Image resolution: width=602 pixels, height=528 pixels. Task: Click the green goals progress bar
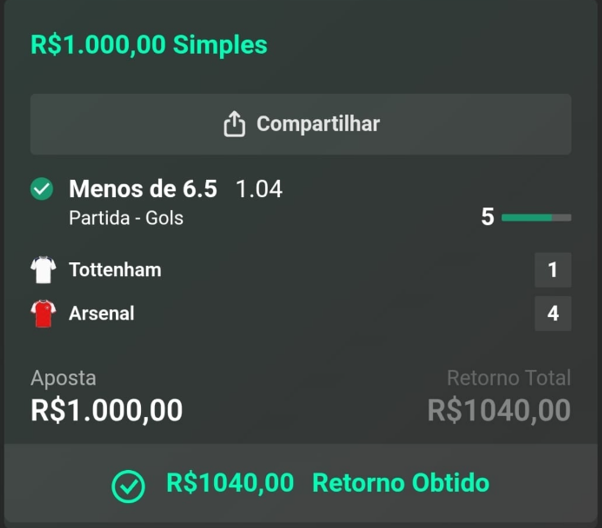536,217
